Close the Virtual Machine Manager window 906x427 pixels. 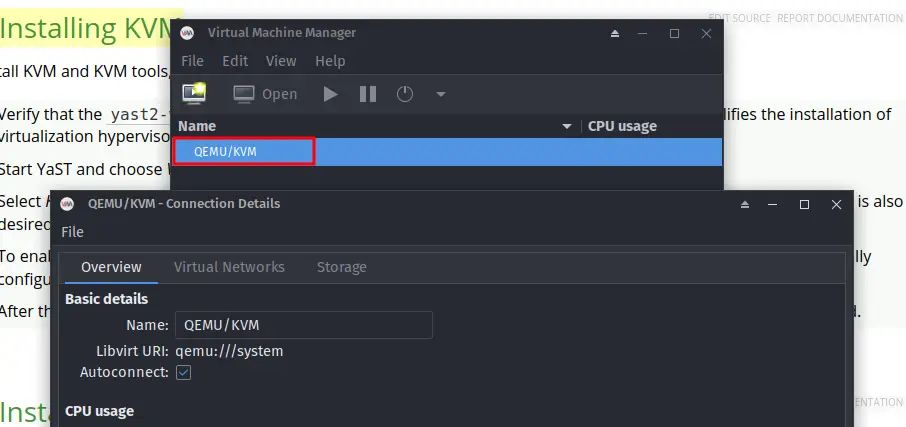[x=706, y=34]
